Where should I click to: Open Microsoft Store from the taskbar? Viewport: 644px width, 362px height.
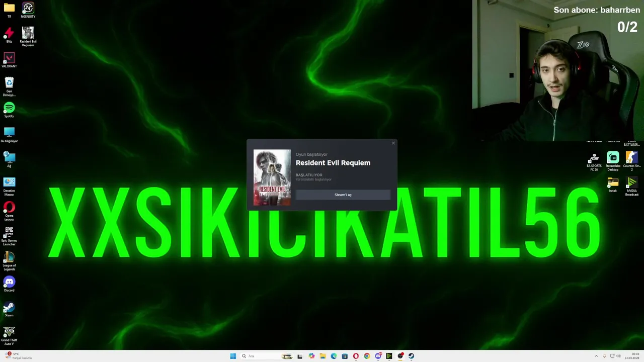pyautogui.click(x=345, y=356)
